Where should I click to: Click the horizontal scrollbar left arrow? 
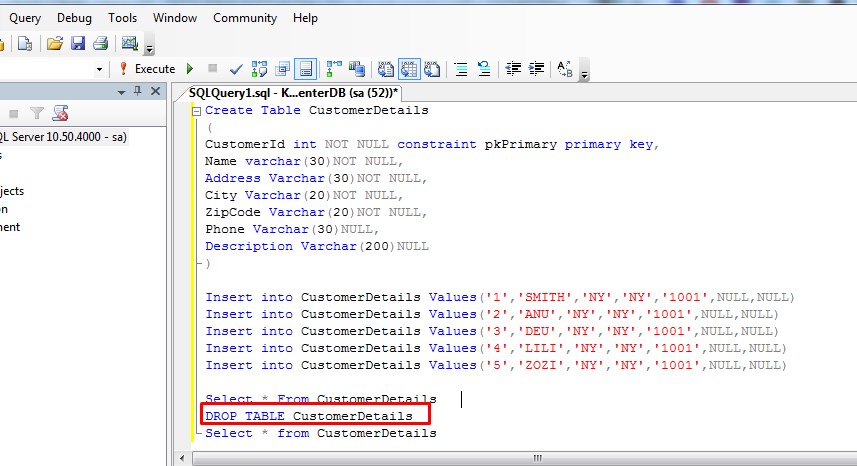tap(182, 458)
